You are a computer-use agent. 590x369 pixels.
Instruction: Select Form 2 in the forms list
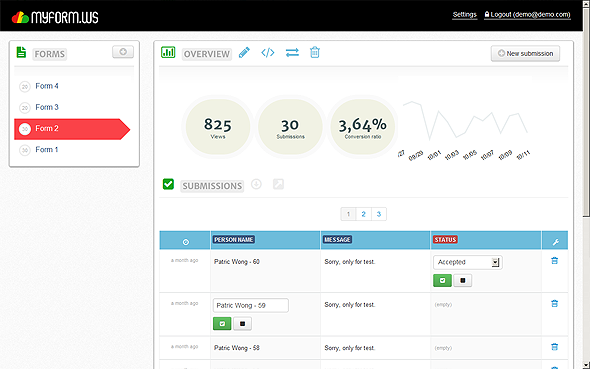72,129
